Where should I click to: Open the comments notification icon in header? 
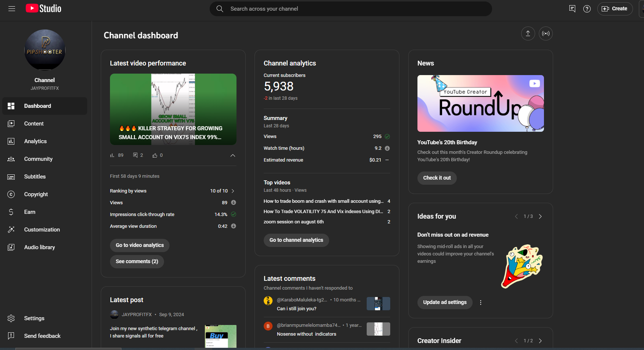tap(572, 8)
